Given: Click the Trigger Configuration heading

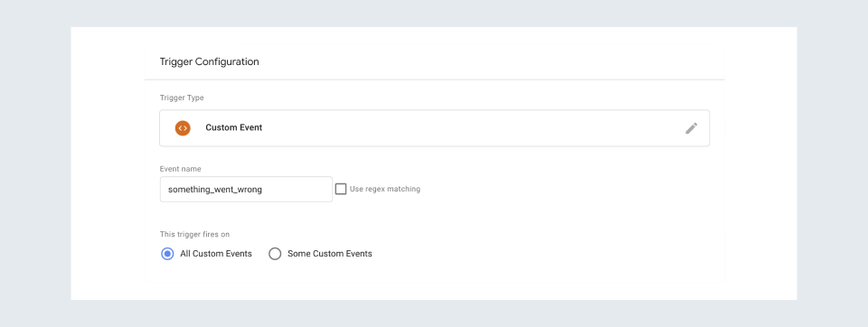Looking at the screenshot, I should (x=209, y=62).
